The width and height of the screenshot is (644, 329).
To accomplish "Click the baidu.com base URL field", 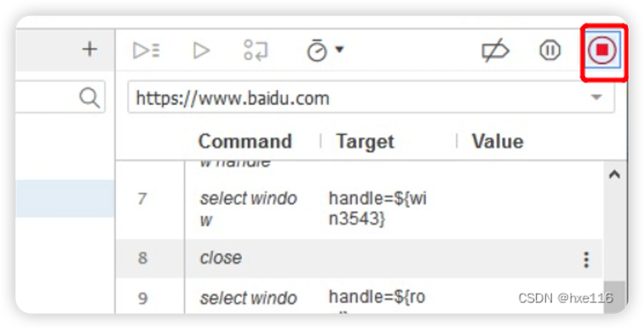I will [371, 98].
